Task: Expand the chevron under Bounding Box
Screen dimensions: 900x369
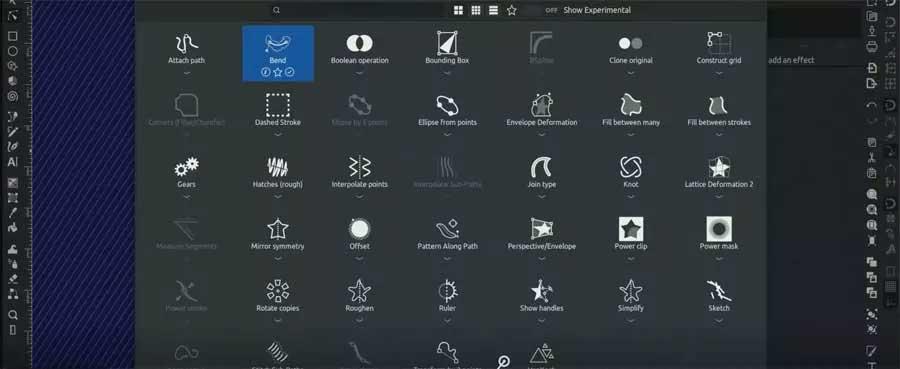Action: [447, 73]
